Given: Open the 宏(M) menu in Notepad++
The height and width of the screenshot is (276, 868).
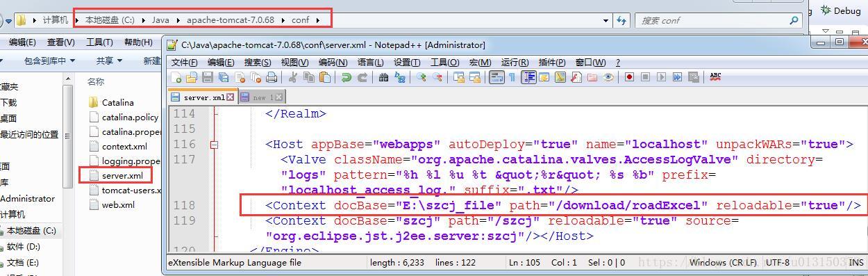Looking at the screenshot, I should (480, 63).
